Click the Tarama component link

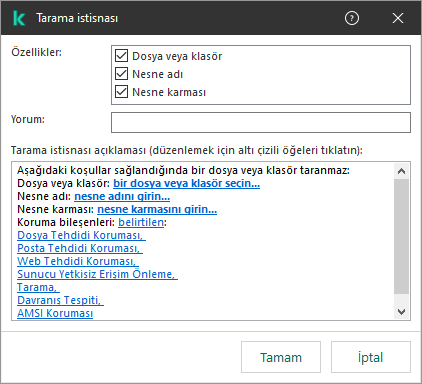pyautogui.click(x=38, y=287)
